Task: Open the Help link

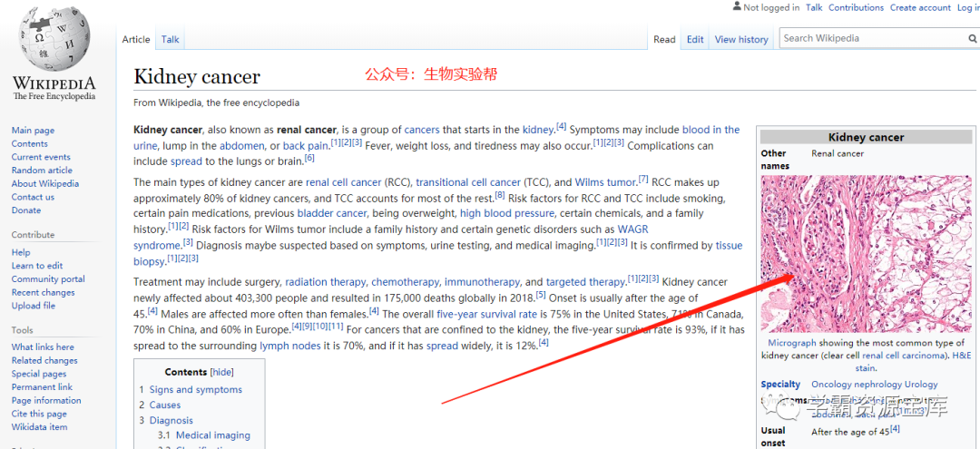Action: pos(21,252)
